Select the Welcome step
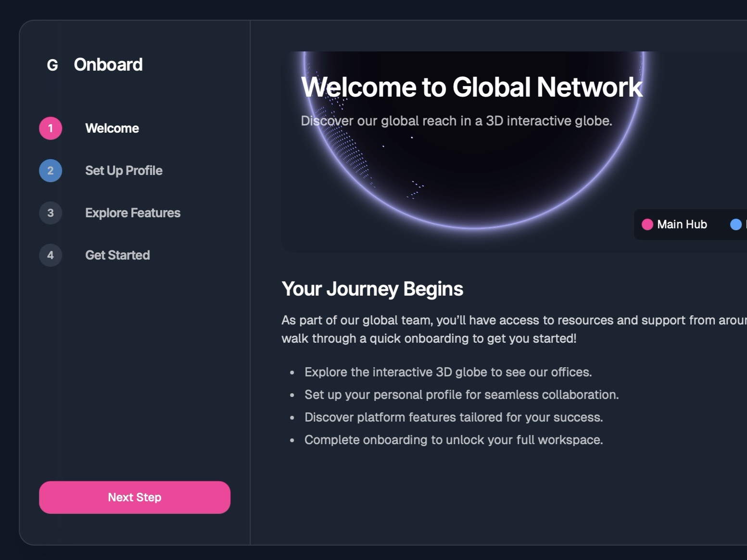Image resolution: width=747 pixels, height=560 pixels. pyautogui.click(x=112, y=128)
